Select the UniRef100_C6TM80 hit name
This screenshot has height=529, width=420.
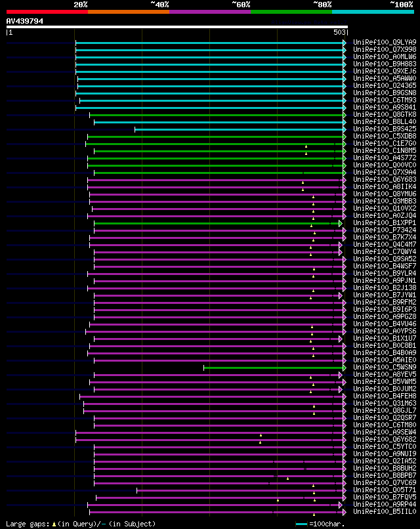pos(385,425)
